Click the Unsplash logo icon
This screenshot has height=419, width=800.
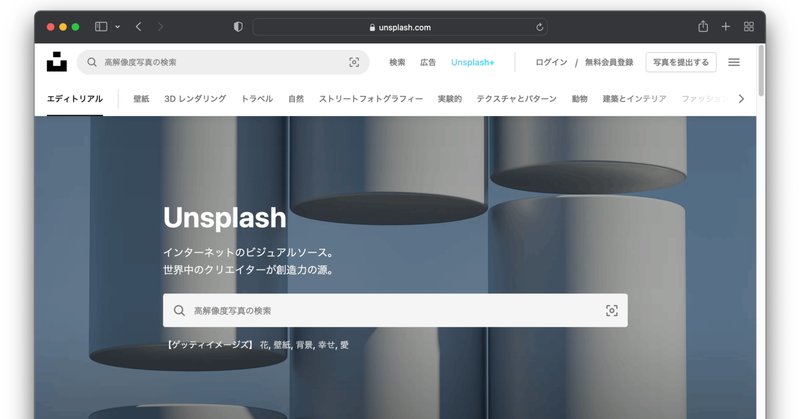[57, 62]
